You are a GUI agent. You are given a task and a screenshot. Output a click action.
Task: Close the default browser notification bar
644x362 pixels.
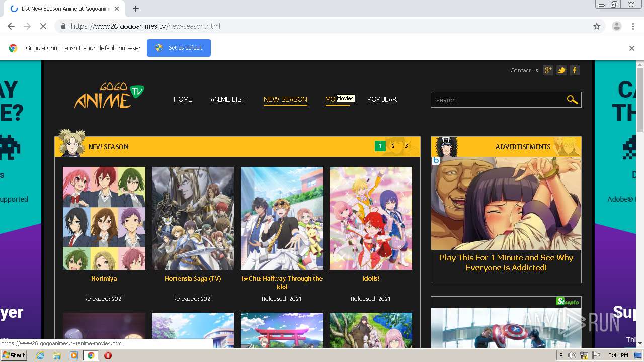click(x=631, y=48)
